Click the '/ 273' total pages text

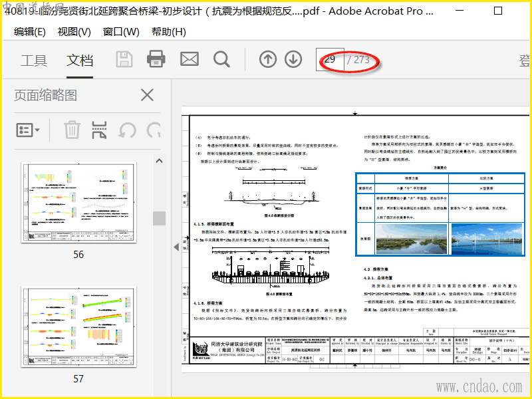(358, 60)
